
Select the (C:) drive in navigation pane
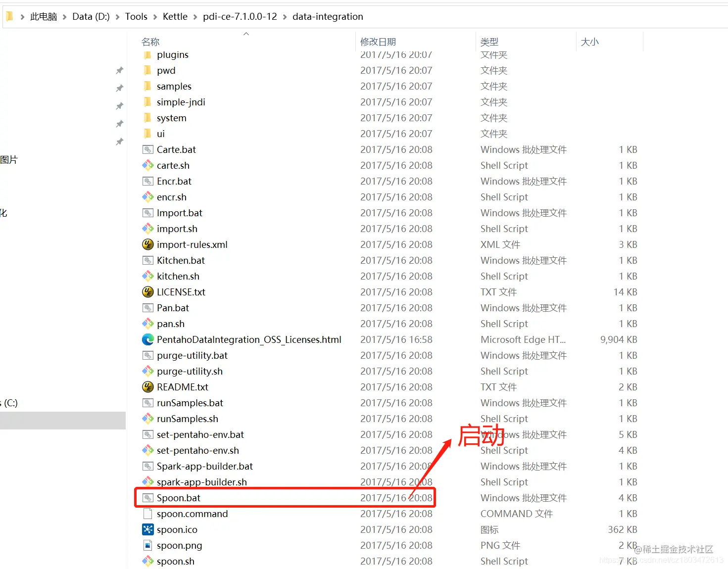(11, 403)
